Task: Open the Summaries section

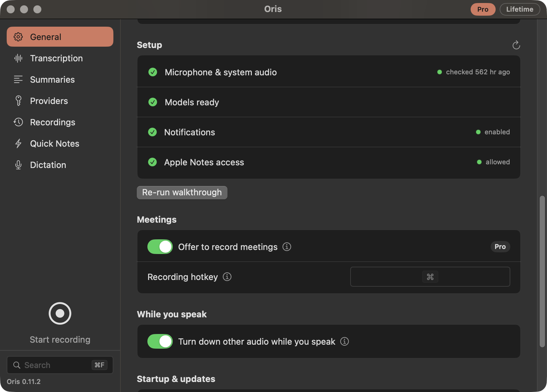Action: point(60,80)
